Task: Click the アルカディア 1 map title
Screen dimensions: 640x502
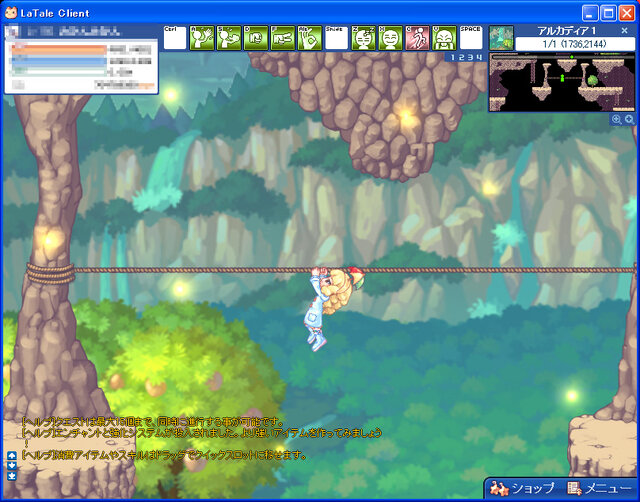Action: click(x=567, y=31)
